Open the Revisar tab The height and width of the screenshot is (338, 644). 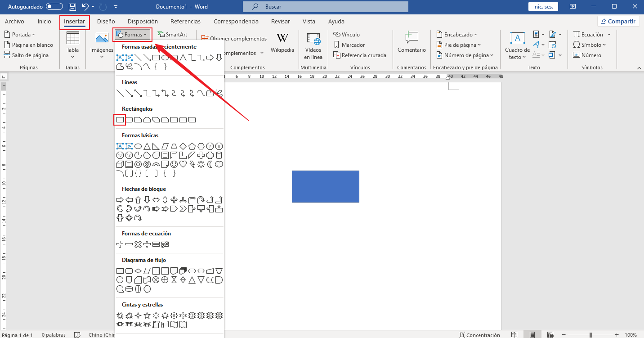pos(281,21)
